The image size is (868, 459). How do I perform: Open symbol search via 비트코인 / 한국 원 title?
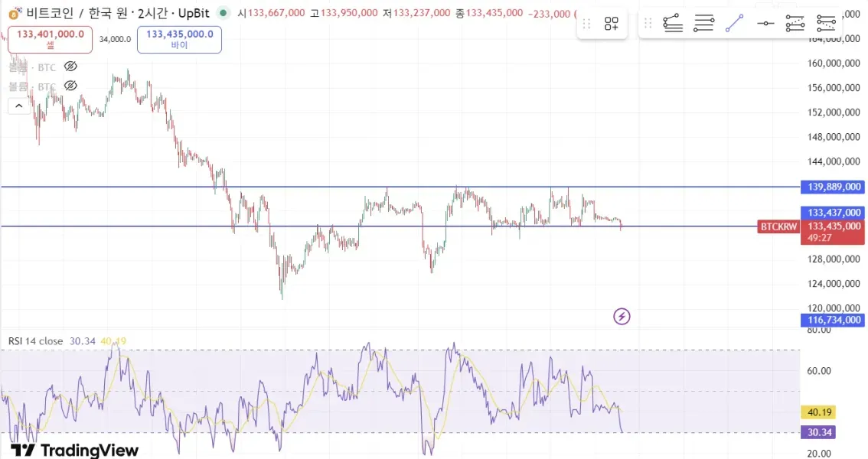click(x=77, y=13)
